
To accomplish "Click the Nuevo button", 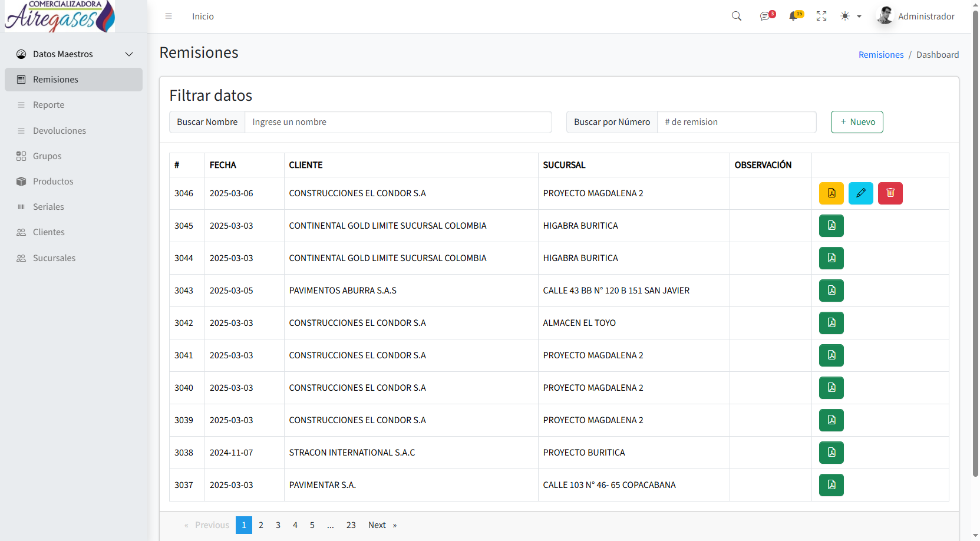I will (857, 122).
